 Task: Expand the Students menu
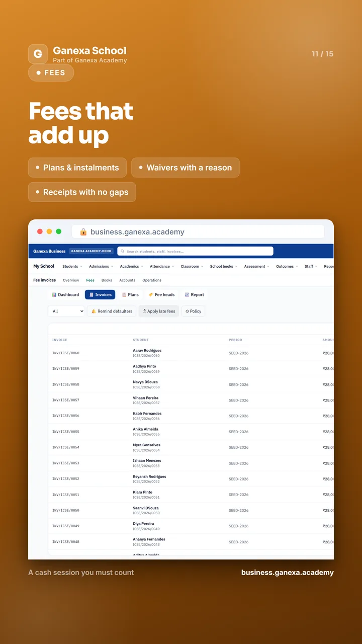(x=71, y=266)
